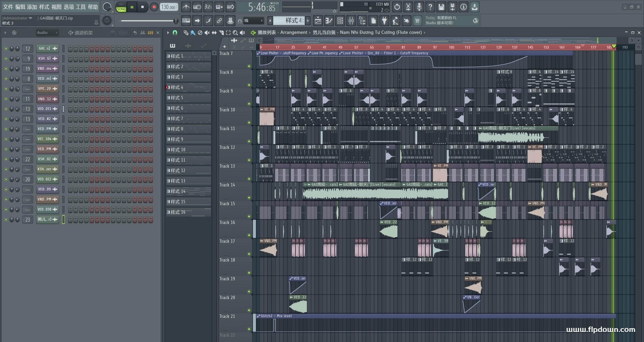Image resolution: width=644 pixels, height=342 pixels.
Task: Open the 工具 menu
Action: [x=80, y=7]
